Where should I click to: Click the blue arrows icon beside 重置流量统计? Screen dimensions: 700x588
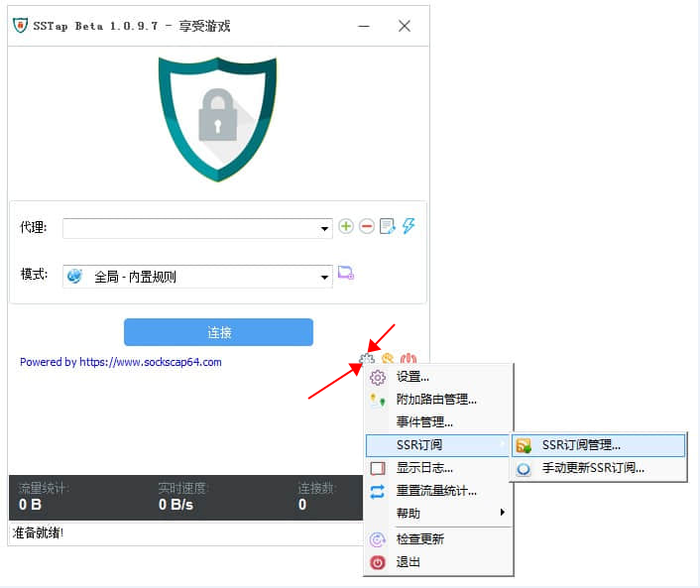coord(378,492)
